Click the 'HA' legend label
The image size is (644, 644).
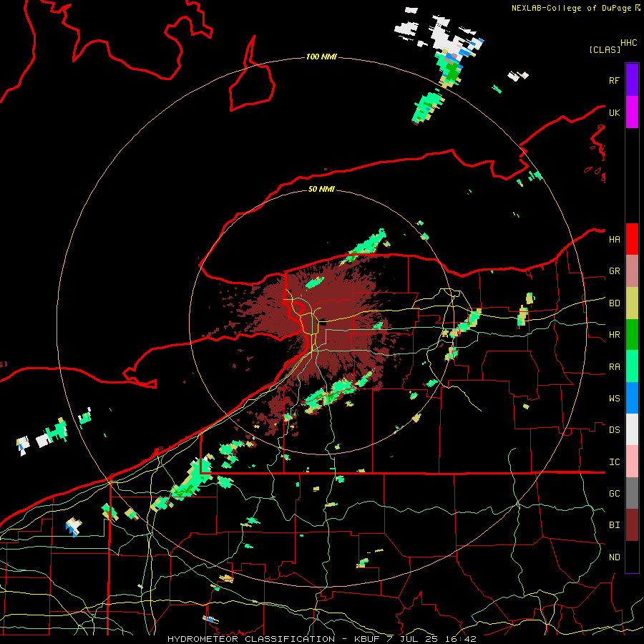(614, 240)
